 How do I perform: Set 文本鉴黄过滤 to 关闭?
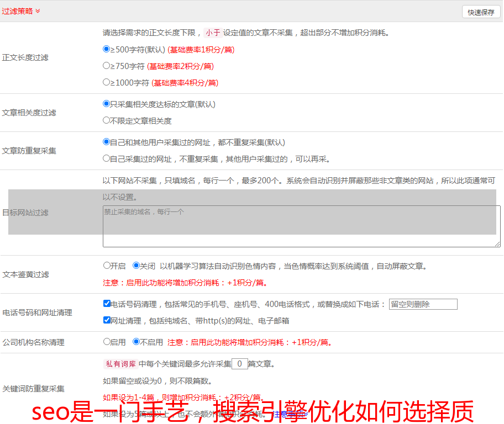(x=136, y=266)
